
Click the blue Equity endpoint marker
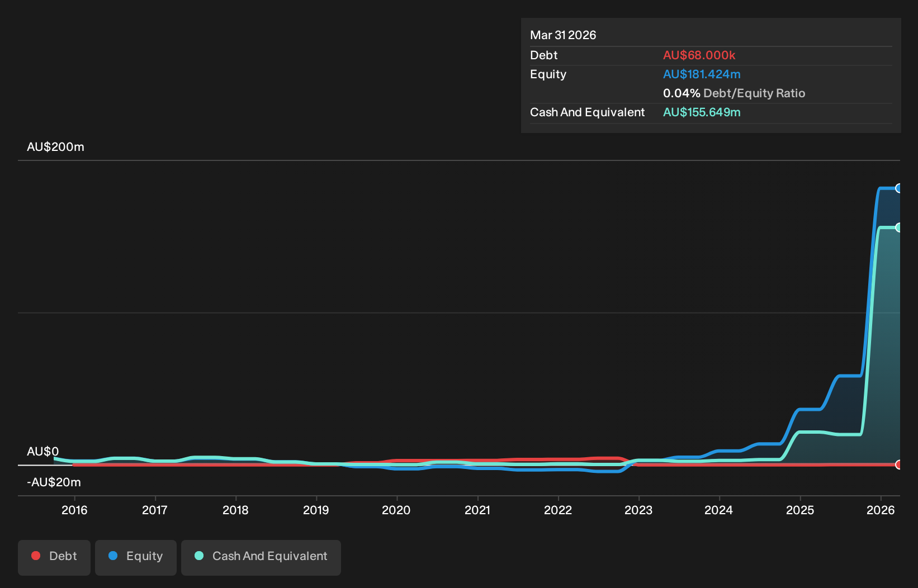click(x=898, y=188)
